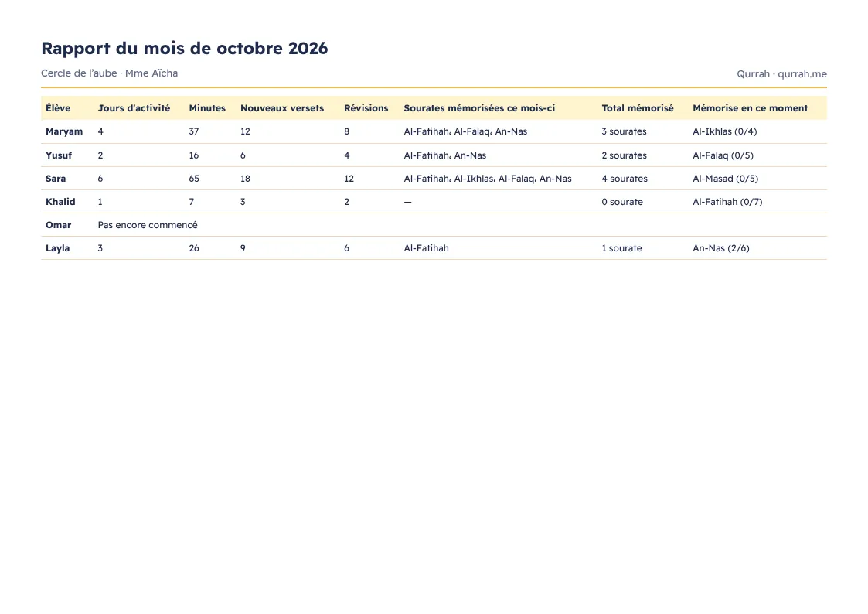Select the student name 'Layla'
868x614 pixels.
coord(57,248)
